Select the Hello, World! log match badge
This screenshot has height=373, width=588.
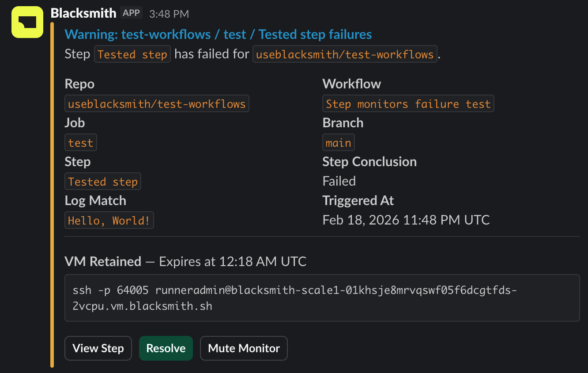(109, 220)
